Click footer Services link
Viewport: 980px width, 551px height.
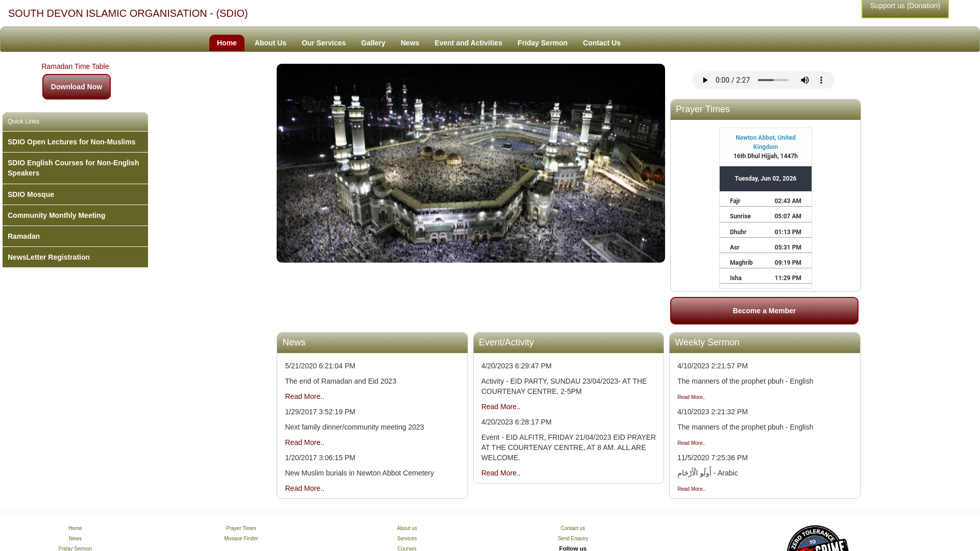[x=407, y=539]
